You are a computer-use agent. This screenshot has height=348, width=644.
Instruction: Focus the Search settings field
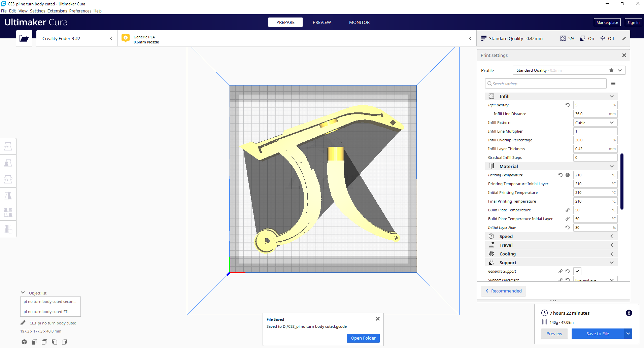546,83
